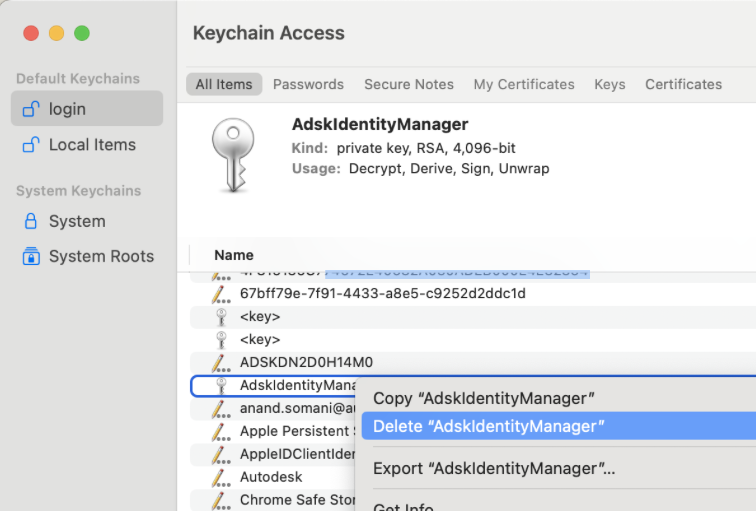Sort the list by the Name column header
The height and width of the screenshot is (516, 756).
(234, 255)
